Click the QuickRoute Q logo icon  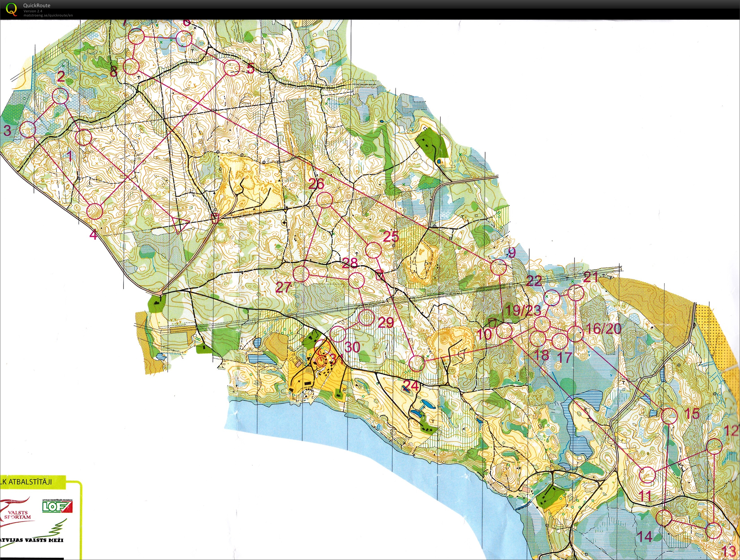(11, 9)
